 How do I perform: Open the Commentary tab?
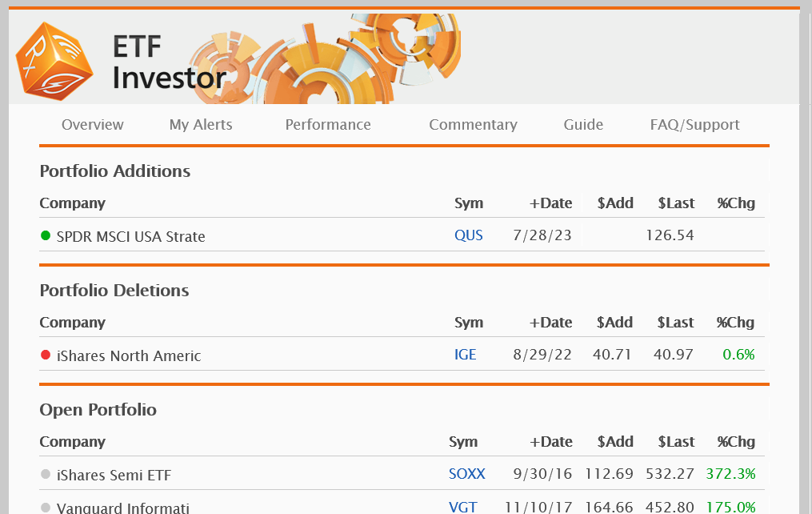click(474, 125)
